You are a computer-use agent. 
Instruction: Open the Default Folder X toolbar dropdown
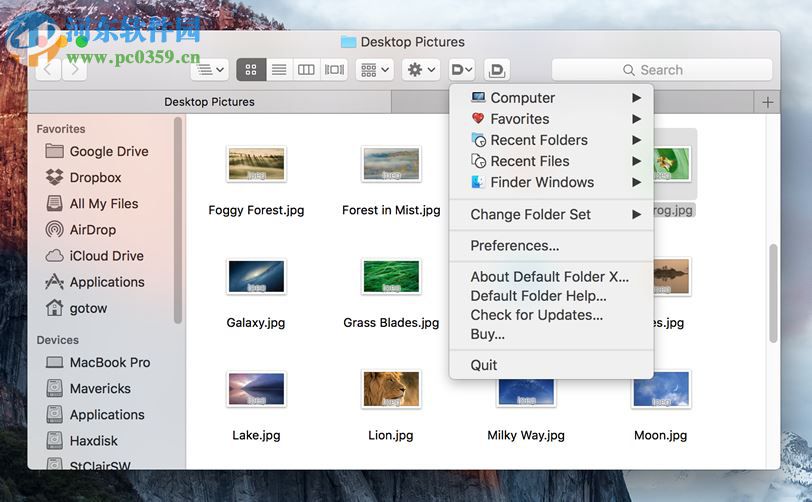click(x=462, y=69)
